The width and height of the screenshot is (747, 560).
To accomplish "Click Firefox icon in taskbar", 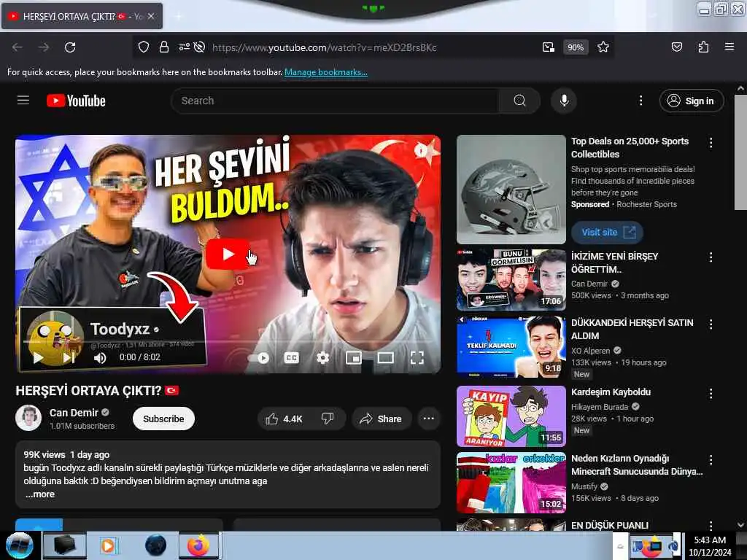I will pyautogui.click(x=198, y=545).
